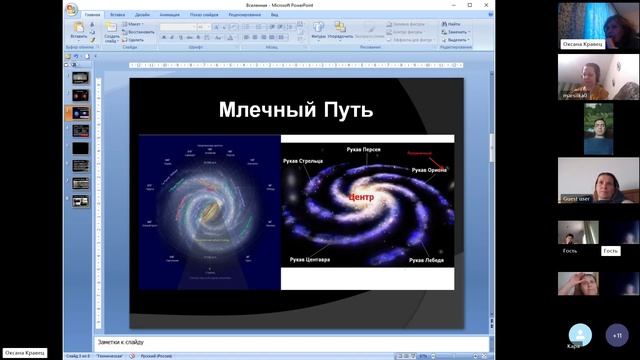The image size is (640, 360).
Task: Click the Рукав Стрельца label
Action: pos(303,161)
